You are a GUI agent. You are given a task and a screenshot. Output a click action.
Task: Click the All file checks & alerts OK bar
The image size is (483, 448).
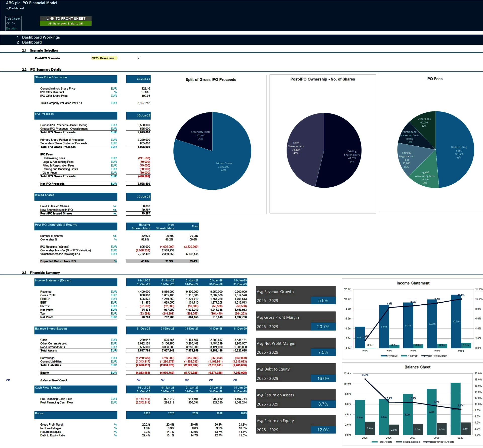(x=66, y=24)
